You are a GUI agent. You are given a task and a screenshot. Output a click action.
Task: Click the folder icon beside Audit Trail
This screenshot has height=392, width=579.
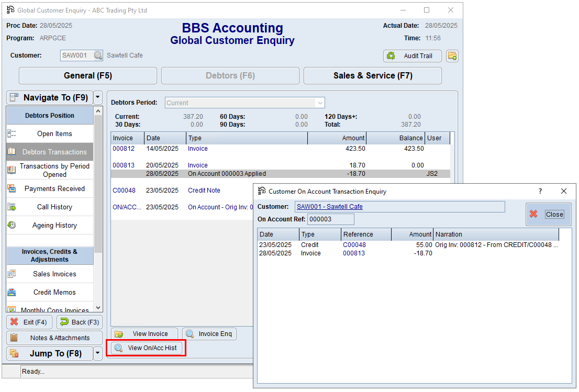(452, 56)
